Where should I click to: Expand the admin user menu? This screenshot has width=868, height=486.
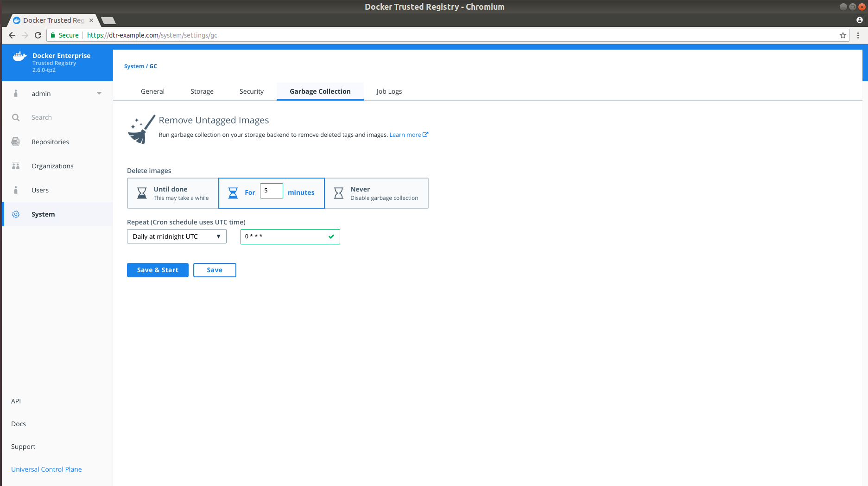click(x=99, y=94)
